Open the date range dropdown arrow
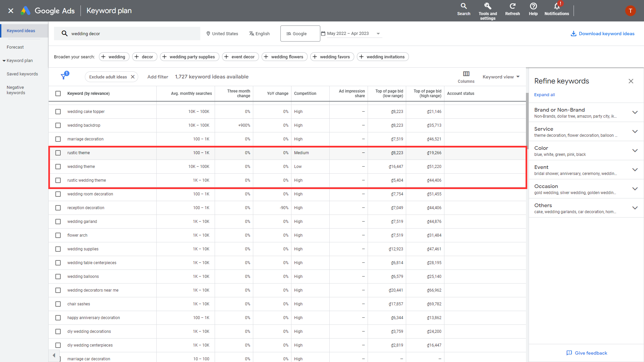Screen dimensions: 644x362 [x=378, y=34]
